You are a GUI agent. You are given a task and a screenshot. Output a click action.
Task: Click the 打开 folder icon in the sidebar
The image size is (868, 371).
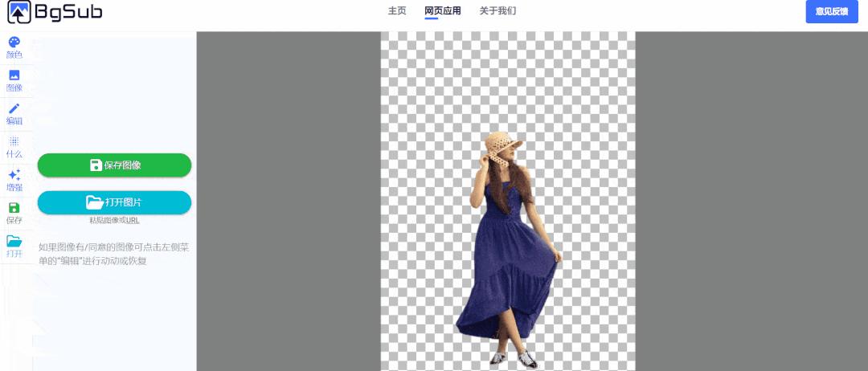click(x=14, y=241)
